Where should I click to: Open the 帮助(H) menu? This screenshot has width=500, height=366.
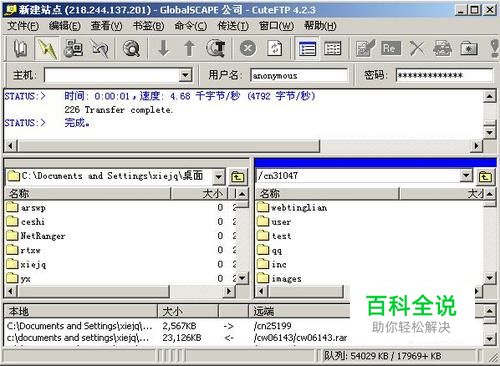320,26
